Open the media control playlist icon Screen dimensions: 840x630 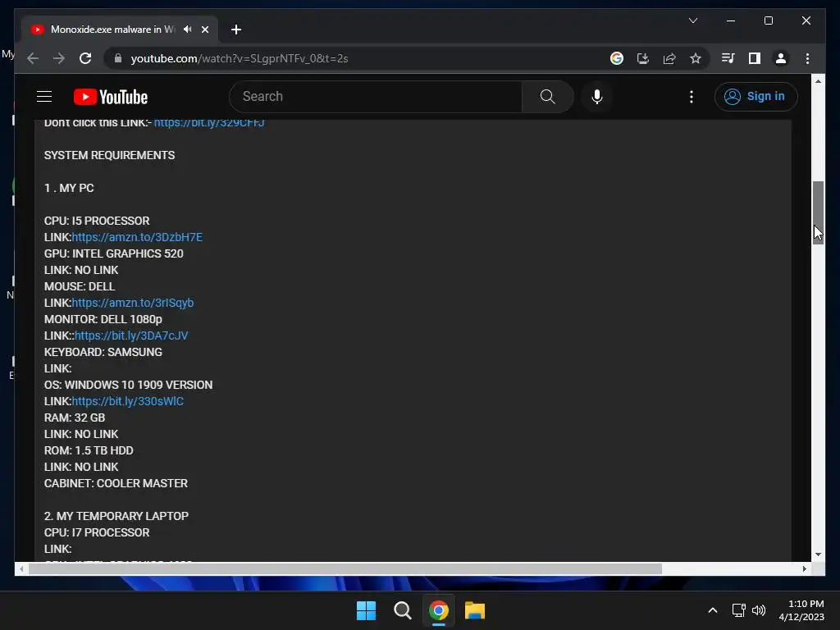pyautogui.click(x=728, y=58)
